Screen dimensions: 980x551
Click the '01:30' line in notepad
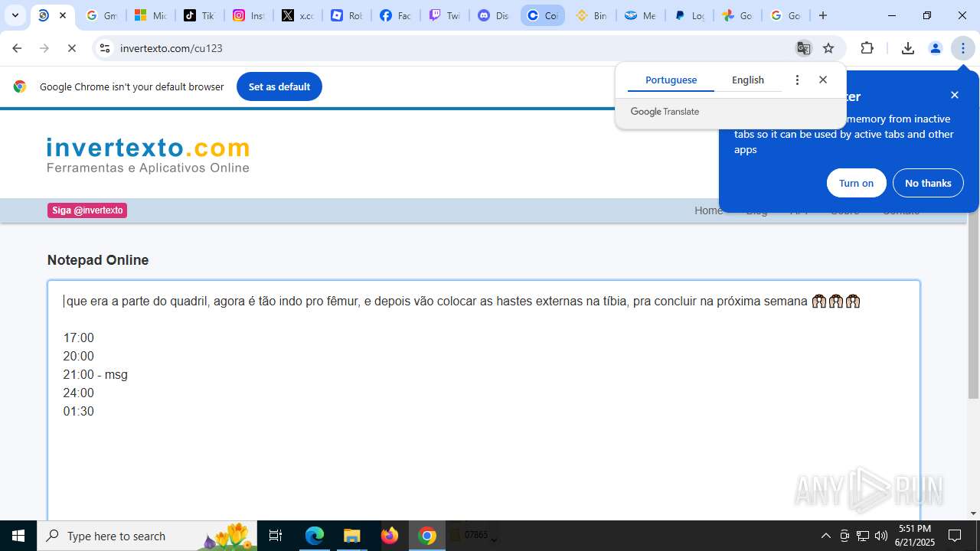tap(79, 411)
